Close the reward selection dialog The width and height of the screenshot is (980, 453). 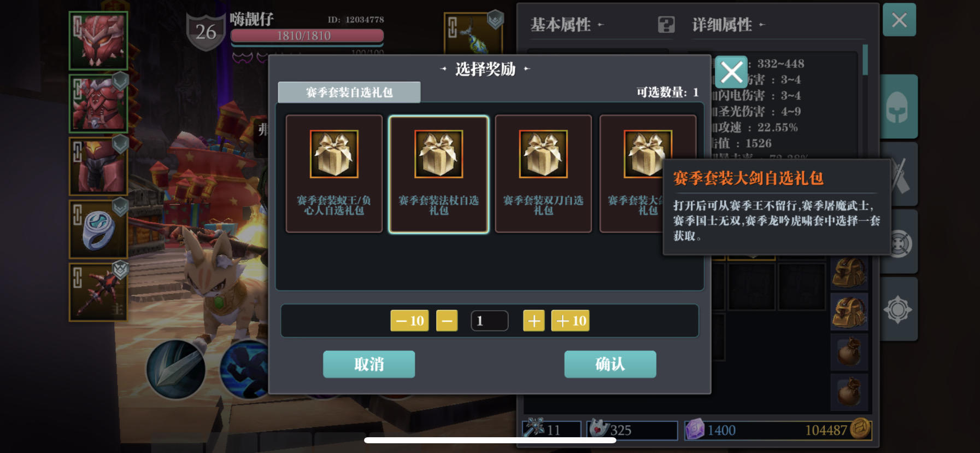(x=731, y=72)
